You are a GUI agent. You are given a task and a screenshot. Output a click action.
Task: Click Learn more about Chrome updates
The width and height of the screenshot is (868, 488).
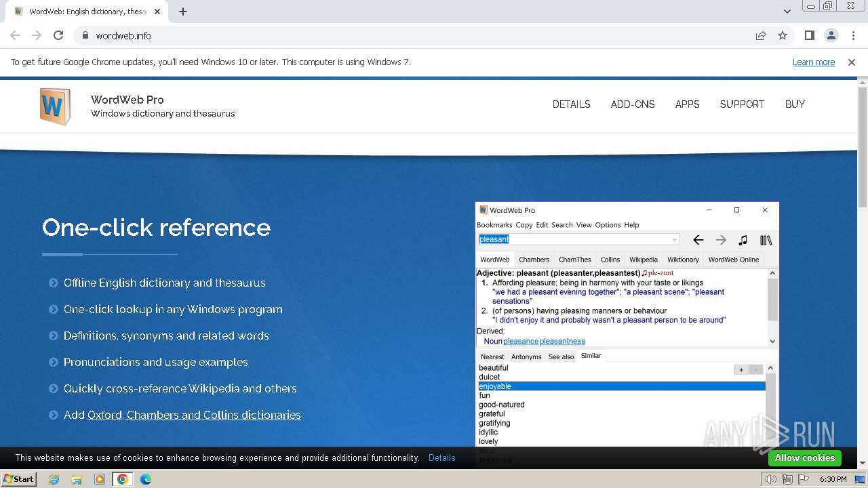pos(814,62)
